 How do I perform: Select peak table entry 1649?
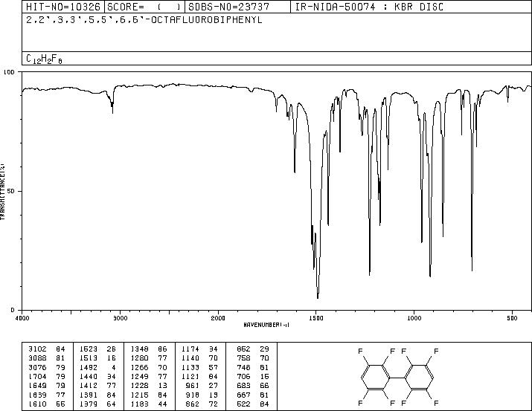46,386
